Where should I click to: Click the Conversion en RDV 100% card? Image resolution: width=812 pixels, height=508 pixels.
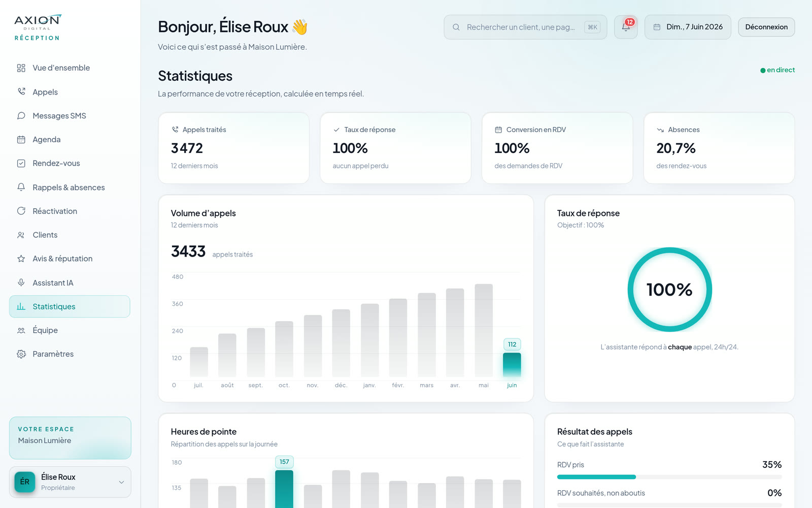pos(557,148)
